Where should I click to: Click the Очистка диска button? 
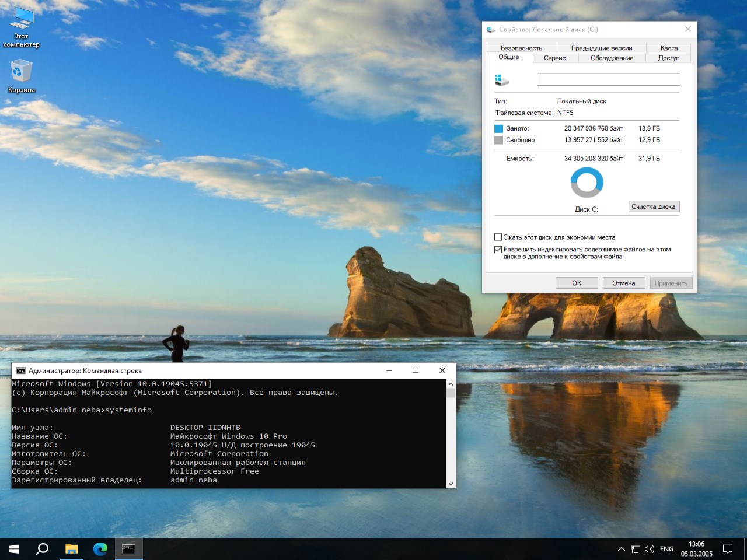[x=654, y=206]
